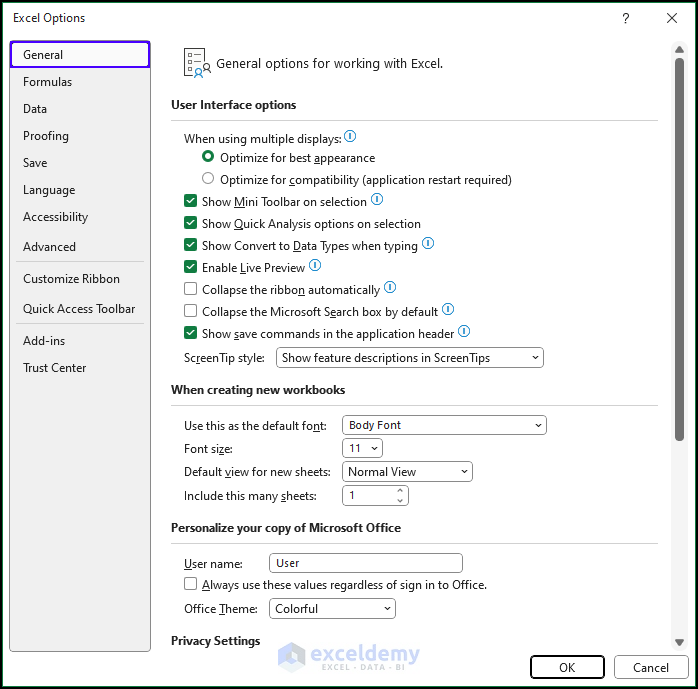
Task: Open the Customize Ribbon category
Action: [80, 279]
